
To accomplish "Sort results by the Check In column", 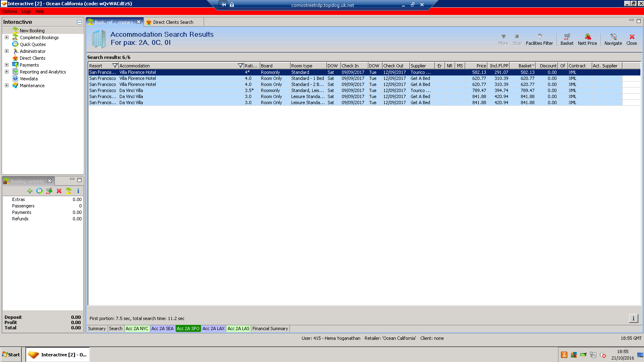I will click(354, 66).
